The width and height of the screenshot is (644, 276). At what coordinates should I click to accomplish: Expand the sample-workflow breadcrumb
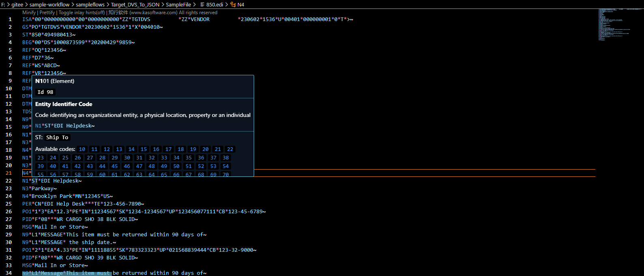tap(49, 4)
